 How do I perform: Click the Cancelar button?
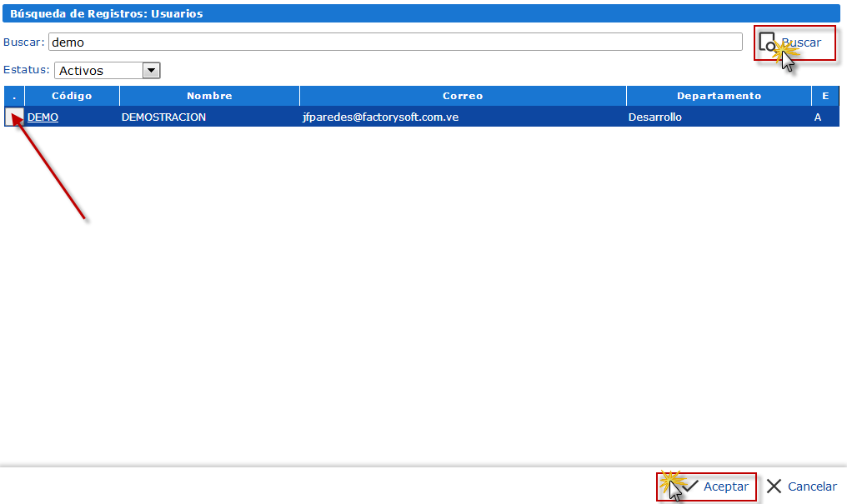click(x=802, y=487)
